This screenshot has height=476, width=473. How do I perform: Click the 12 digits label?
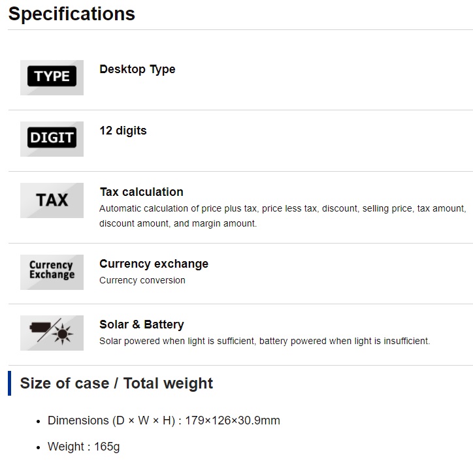click(x=123, y=131)
